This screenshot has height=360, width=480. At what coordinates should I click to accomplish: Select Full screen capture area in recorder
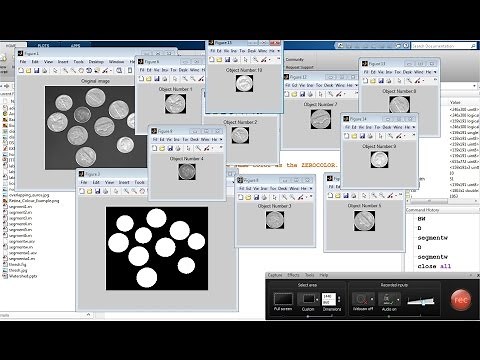tap(283, 299)
